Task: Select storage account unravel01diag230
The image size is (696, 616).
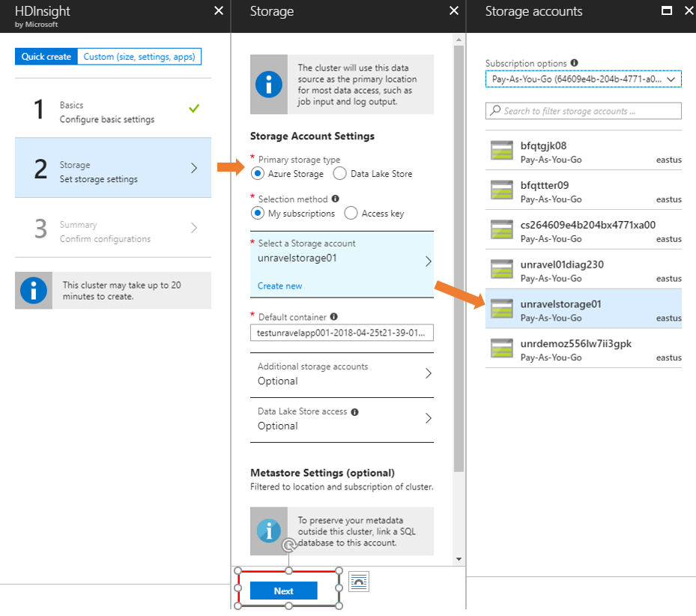Action: pos(584,269)
